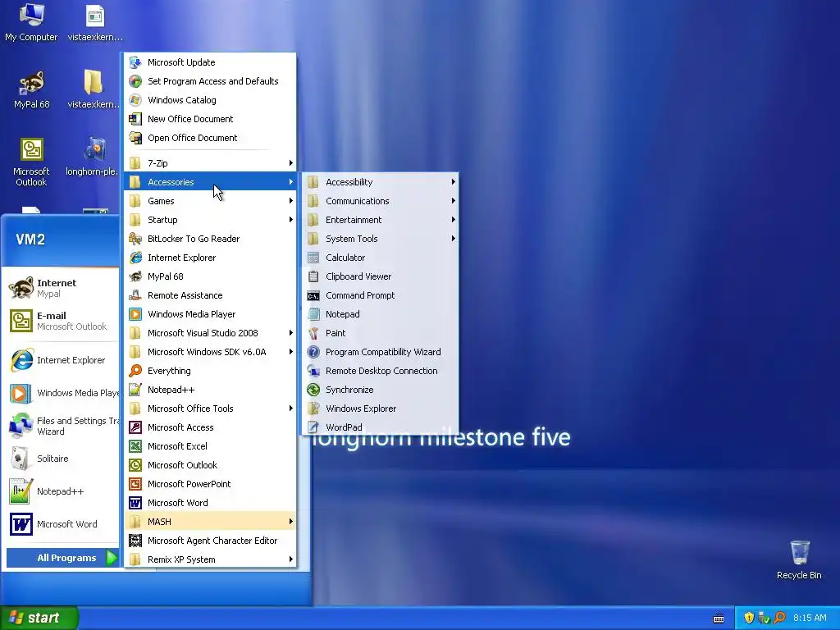Click the on-screen keyboard taskbar icon
The image size is (840, 630).
coord(719,619)
